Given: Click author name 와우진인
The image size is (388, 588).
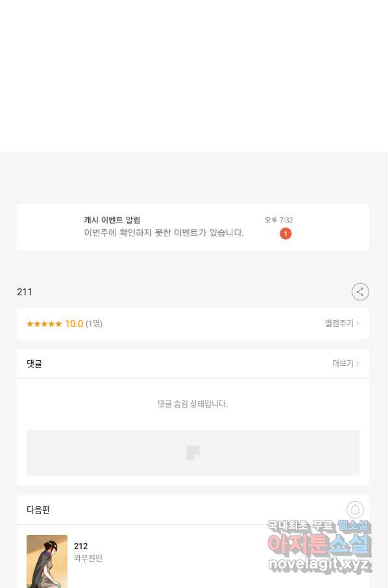Looking at the screenshot, I should point(88,558).
